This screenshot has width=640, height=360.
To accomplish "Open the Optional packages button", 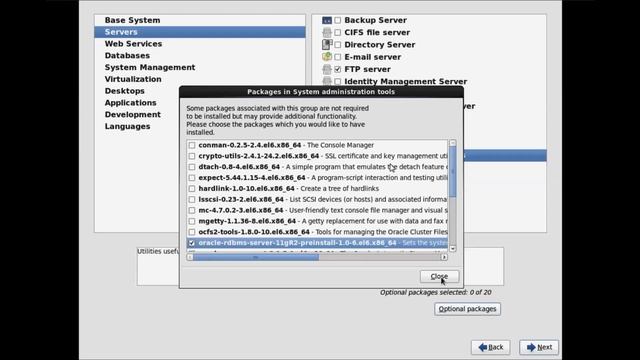I will coord(467,309).
